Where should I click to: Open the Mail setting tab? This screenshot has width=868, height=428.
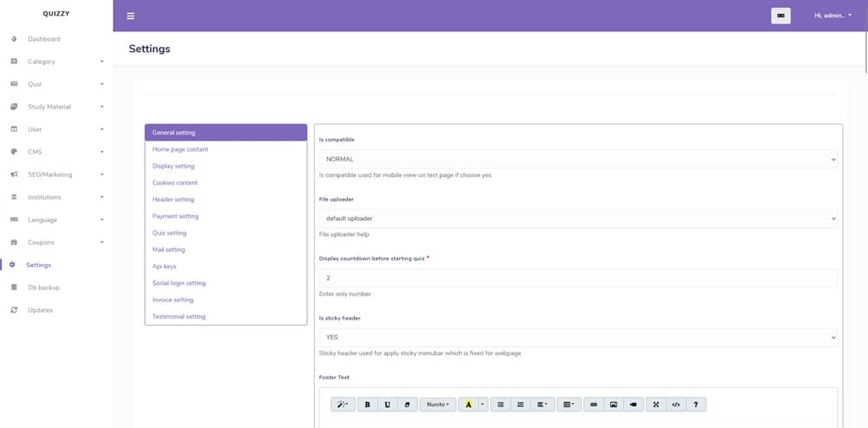pyautogui.click(x=226, y=250)
